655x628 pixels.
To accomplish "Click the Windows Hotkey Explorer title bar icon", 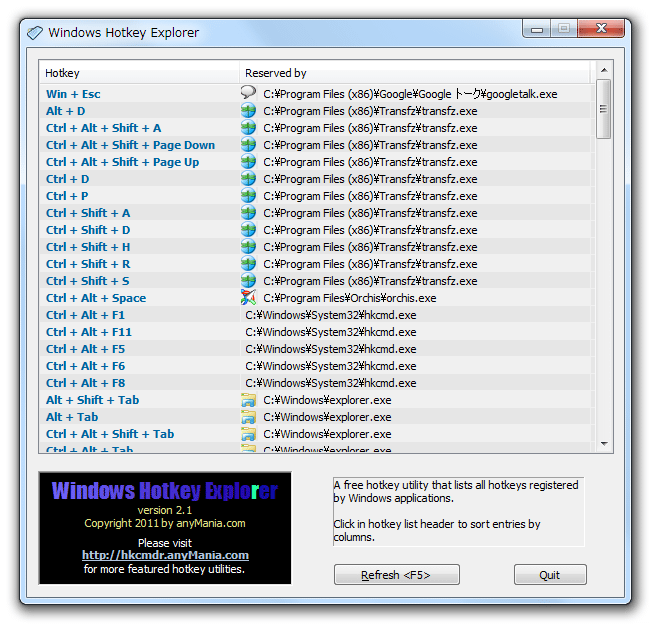I will (35, 33).
